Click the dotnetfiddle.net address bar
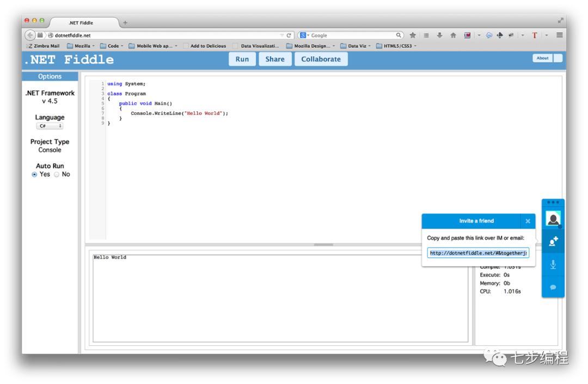Image resolution: width=588 pixels, height=384 pixels. click(166, 35)
